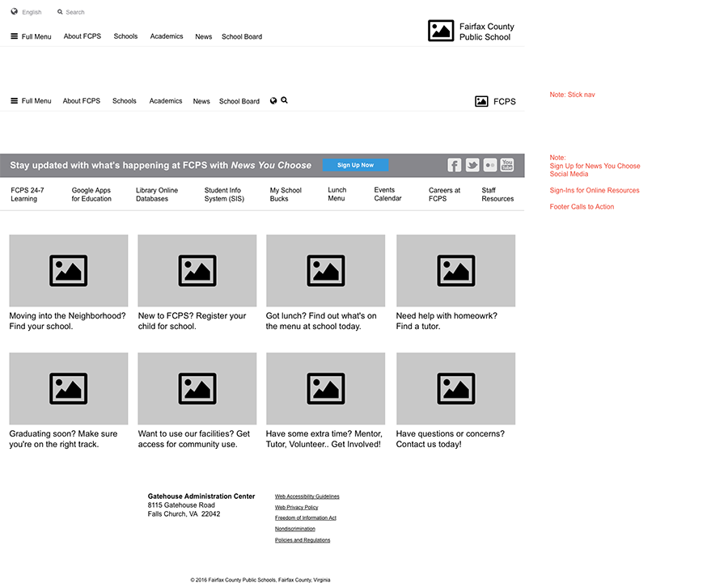Select About FCPS in top navigation
Screen dimensions: 728x583
pos(83,36)
